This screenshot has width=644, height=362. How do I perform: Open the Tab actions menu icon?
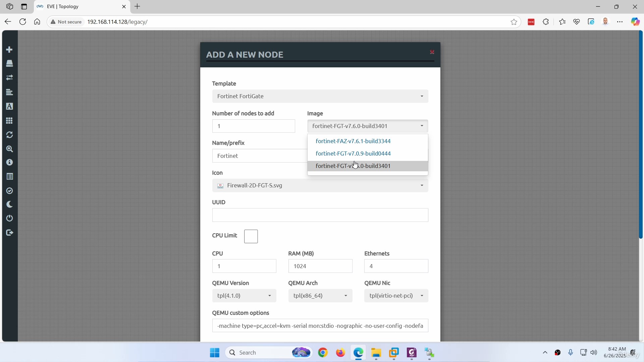(x=24, y=6)
